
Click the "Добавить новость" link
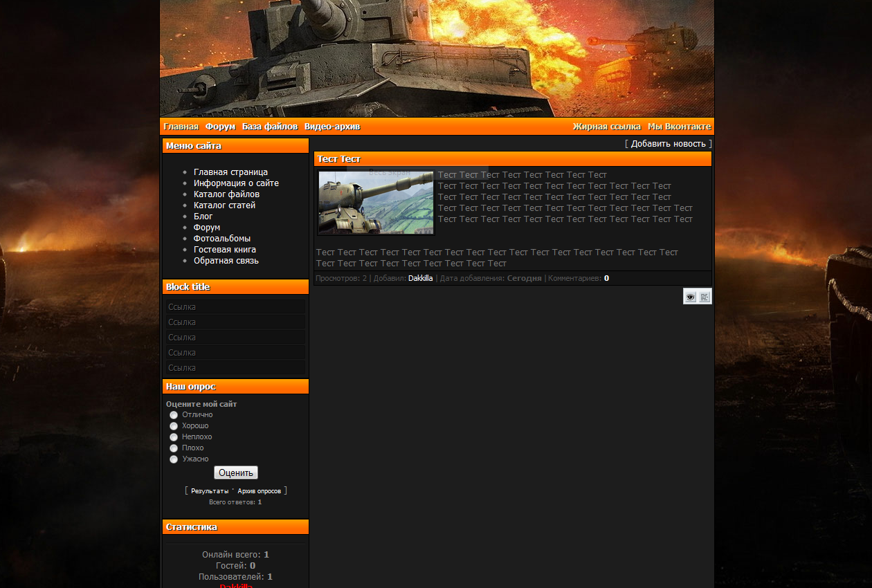668,144
